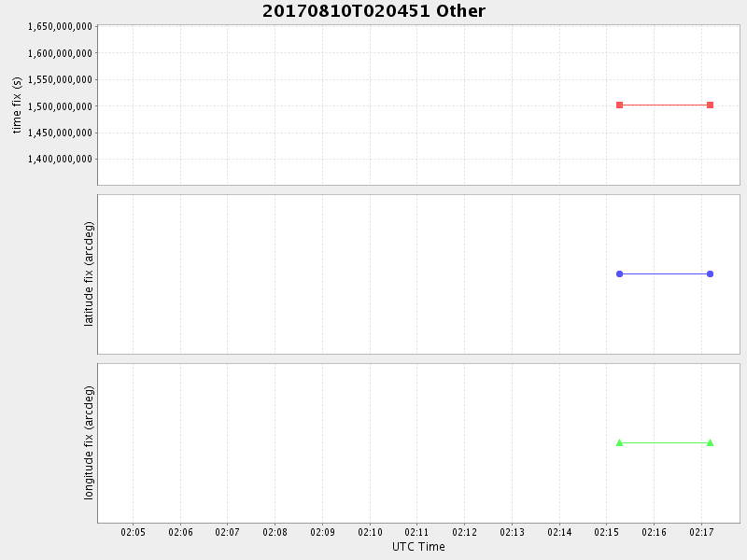Select the right blue circle latitude marker
Image resolution: width=747 pixels, height=560 pixels.
coord(710,273)
